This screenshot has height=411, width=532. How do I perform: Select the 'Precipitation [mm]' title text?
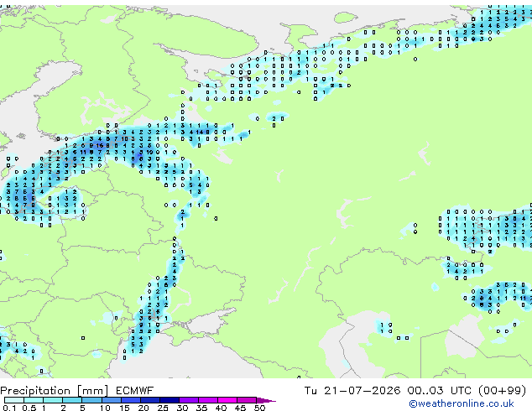(55, 391)
